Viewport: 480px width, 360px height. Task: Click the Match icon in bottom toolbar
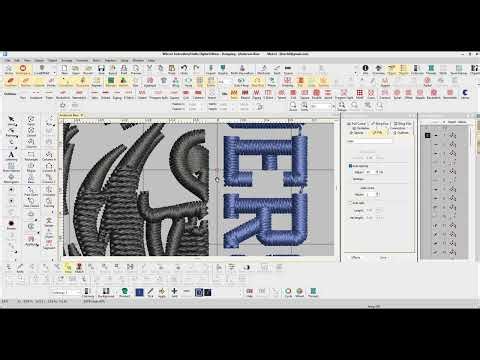[x=79, y=268]
